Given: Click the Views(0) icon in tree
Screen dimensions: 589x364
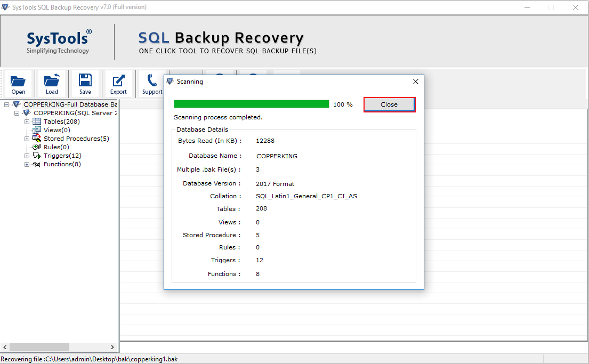Looking at the screenshot, I should 37,130.
